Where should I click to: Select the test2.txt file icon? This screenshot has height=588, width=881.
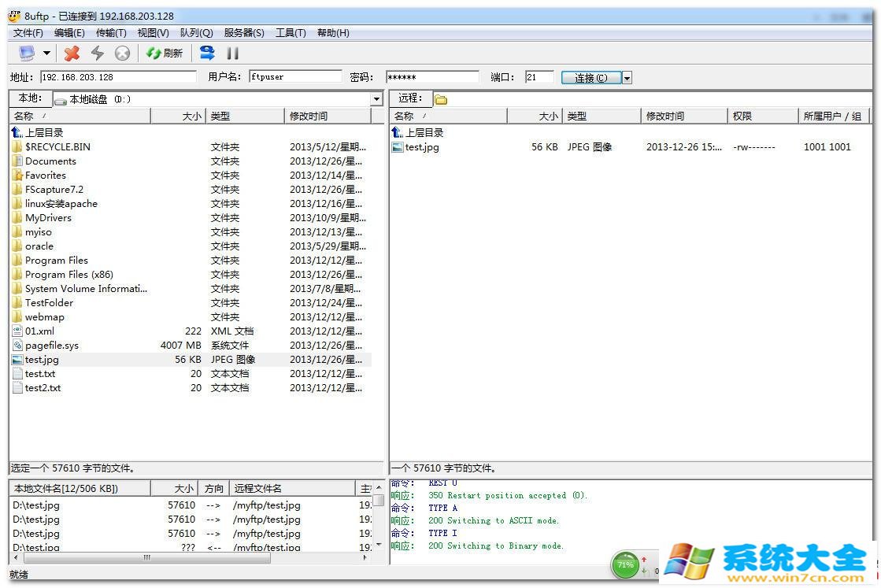(x=17, y=388)
